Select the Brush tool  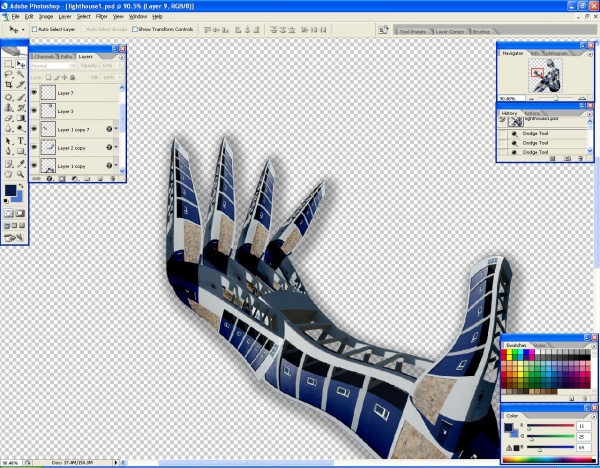pos(21,98)
